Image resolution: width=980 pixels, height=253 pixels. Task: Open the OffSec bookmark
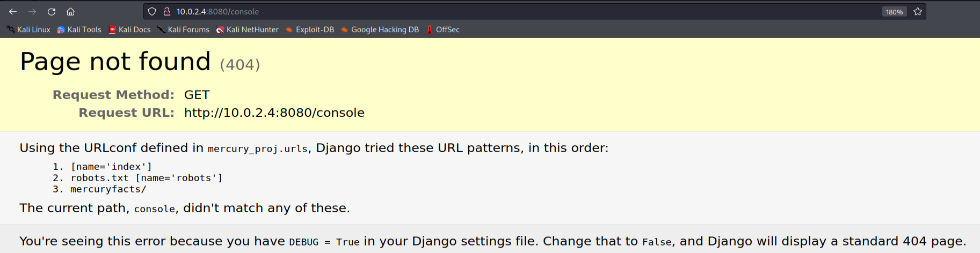click(x=442, y=29)
